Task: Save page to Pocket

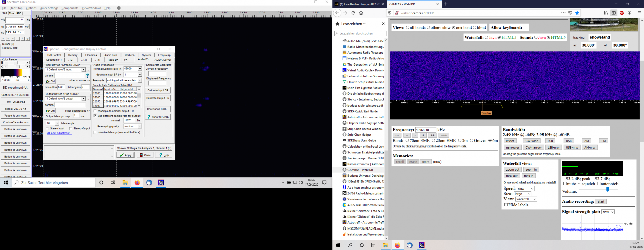Action: coord(570,13)
